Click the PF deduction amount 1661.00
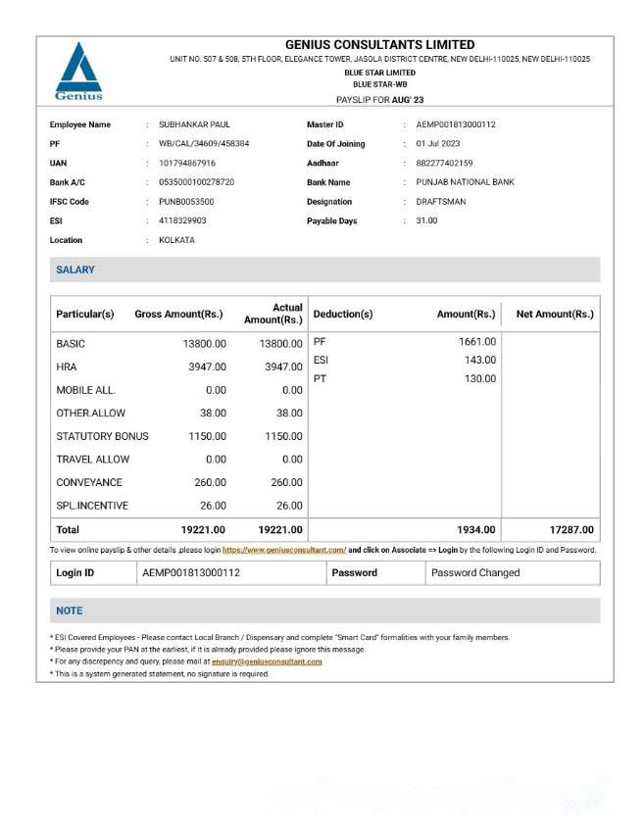This screenshot has width=644, height=832. (476, 342)
